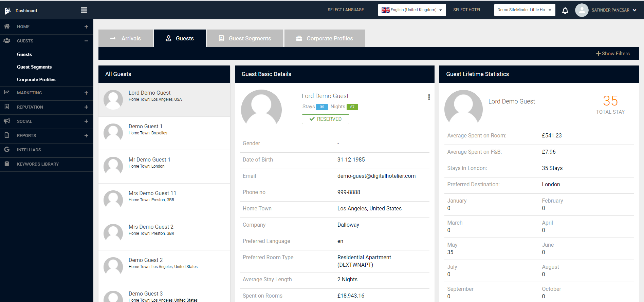The image size is (644, 302).
Task: Click Mrs Demo Guest 11 avatar
Action: [113, 200]
